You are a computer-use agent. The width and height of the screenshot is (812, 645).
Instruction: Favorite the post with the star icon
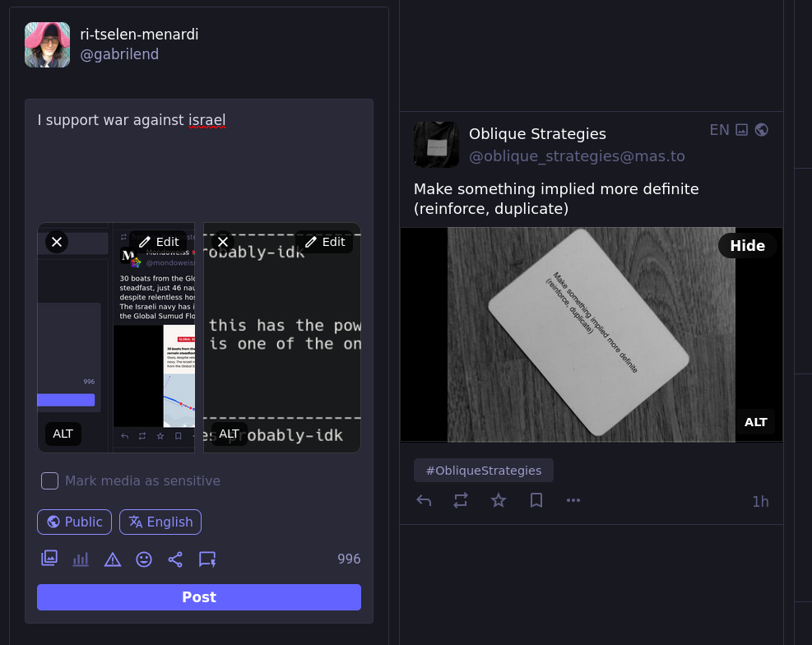point(498,500)
